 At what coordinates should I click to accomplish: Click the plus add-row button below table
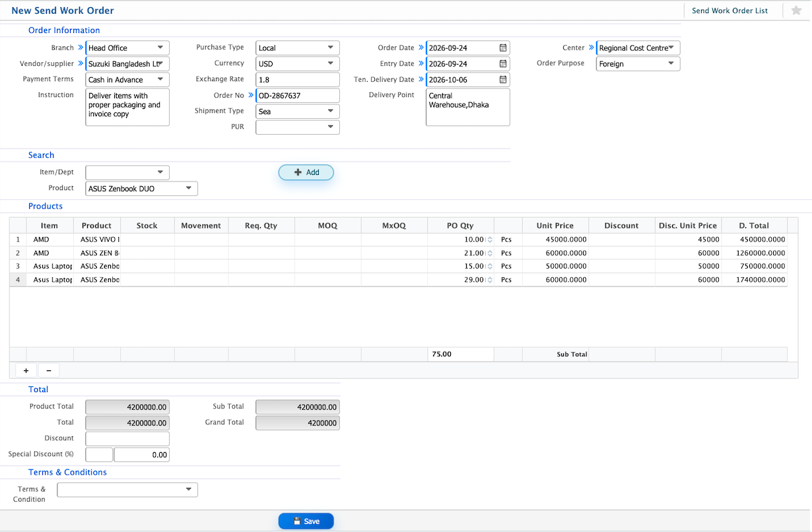pos(26,370)
